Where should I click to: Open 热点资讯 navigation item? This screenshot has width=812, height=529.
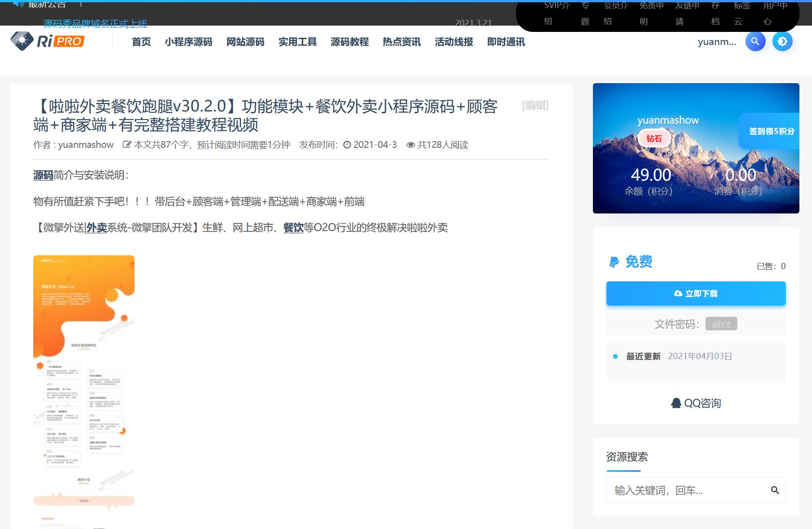[x=402, y=42]
